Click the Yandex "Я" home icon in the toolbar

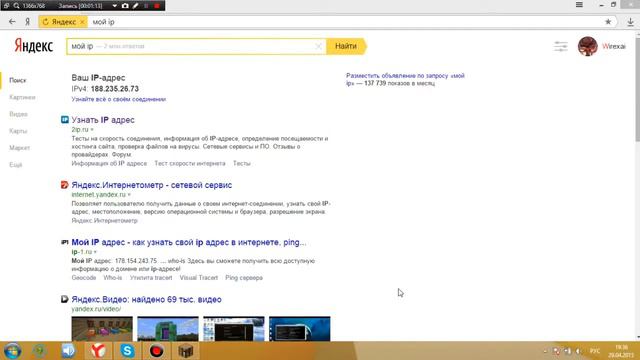coord(27,22)
